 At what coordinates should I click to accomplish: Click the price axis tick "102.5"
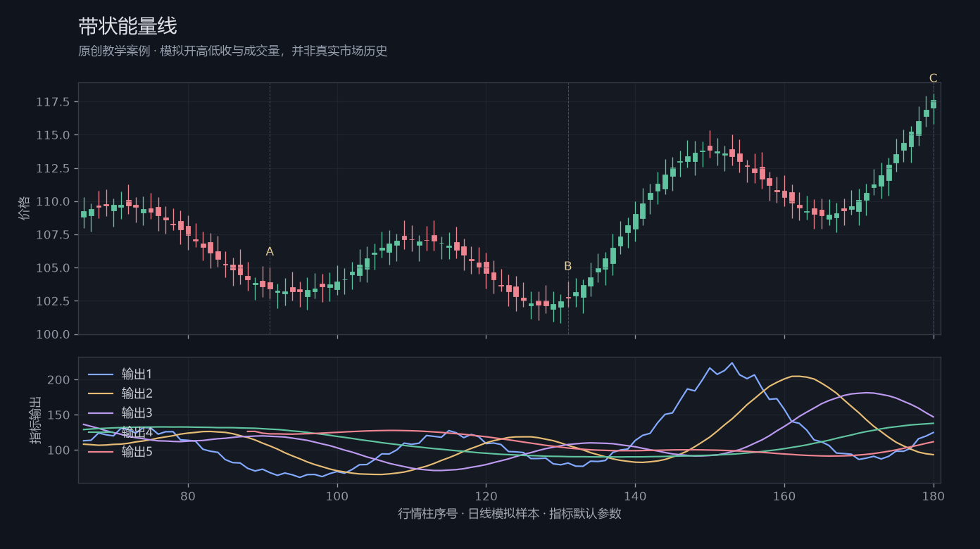pos(53,301)
